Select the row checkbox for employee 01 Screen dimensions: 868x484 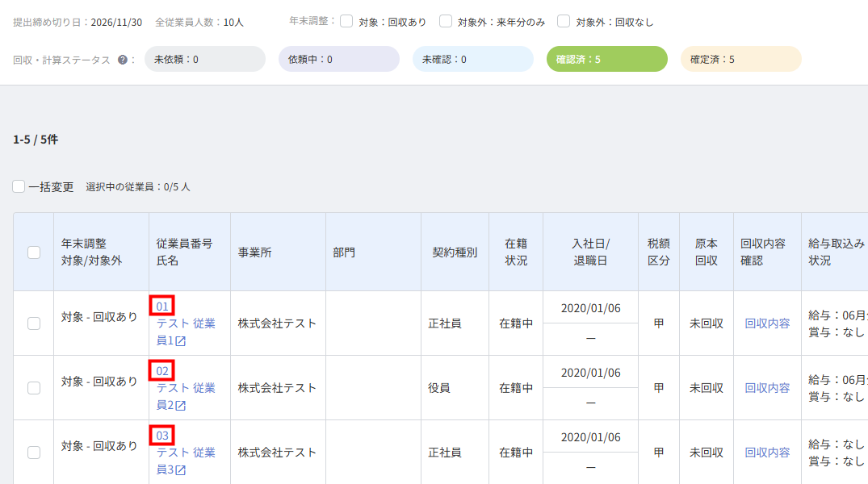(34, 323)
